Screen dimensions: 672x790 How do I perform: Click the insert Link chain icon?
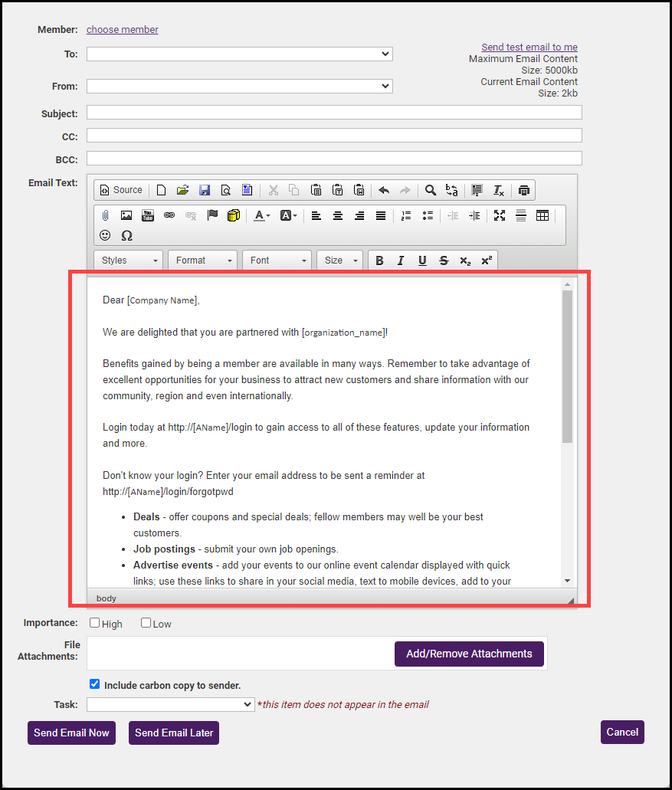click(169, 215)
